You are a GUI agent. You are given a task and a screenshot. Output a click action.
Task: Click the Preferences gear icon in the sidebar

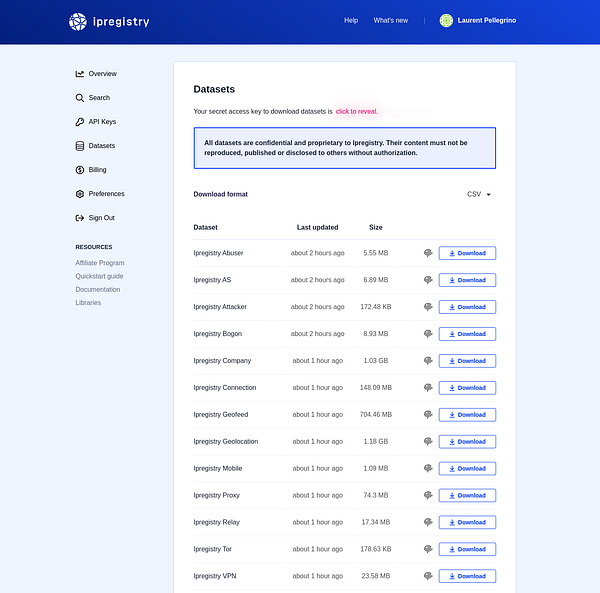tap(80, 194)
